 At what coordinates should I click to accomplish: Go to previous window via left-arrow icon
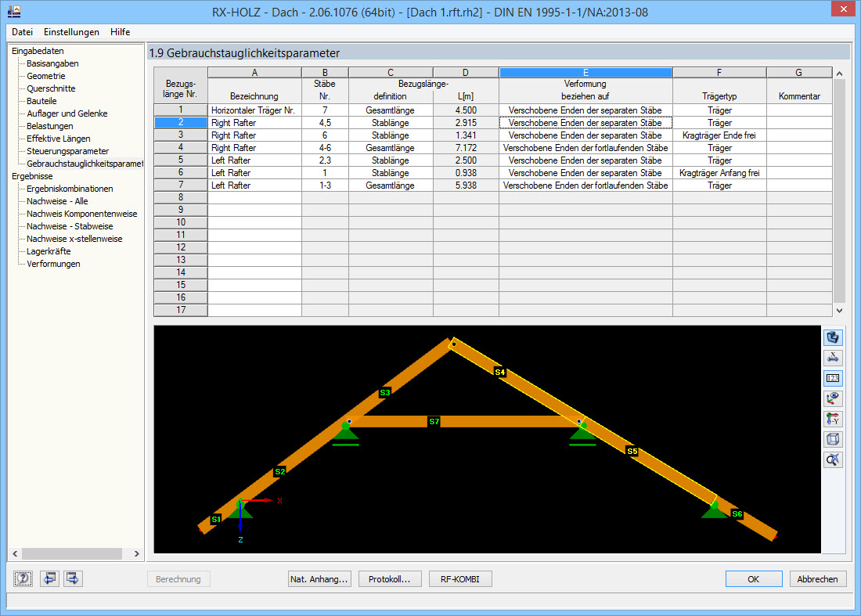point(49,578)
